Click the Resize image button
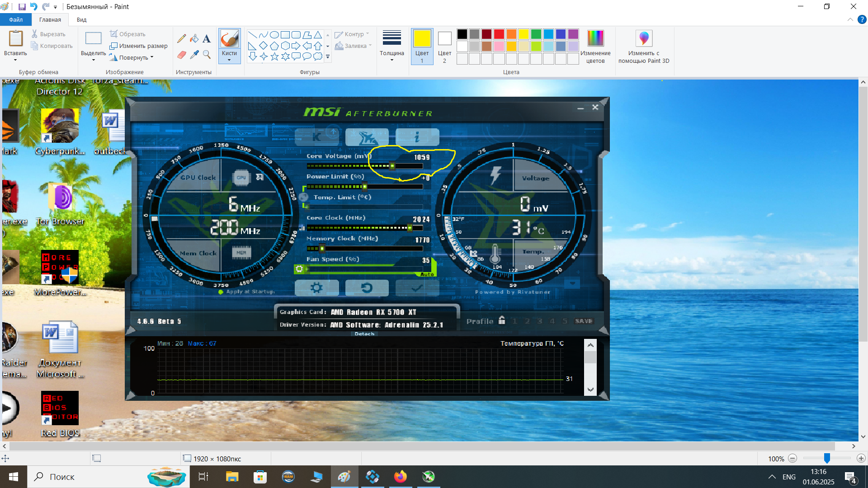 click(x=138, y=46)
